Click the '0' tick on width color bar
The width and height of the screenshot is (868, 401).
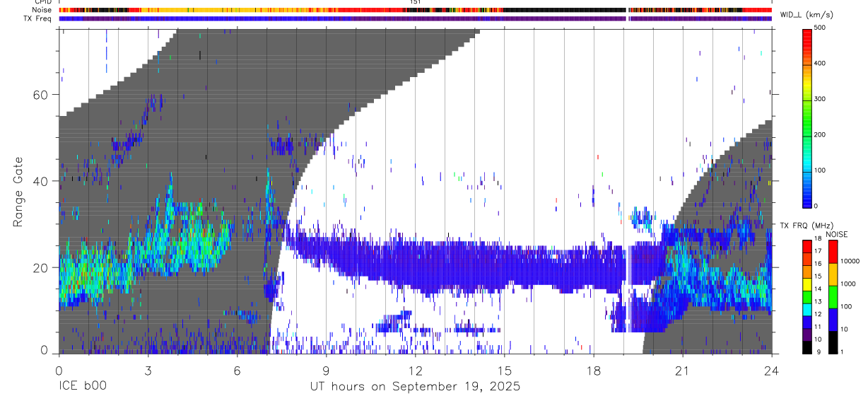click(x=816, y=206)
